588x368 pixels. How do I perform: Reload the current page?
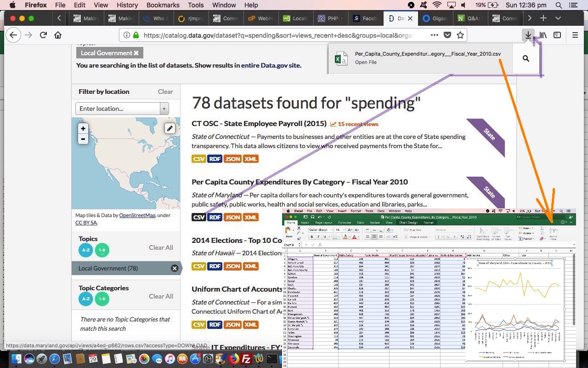(x=43, y=35)
